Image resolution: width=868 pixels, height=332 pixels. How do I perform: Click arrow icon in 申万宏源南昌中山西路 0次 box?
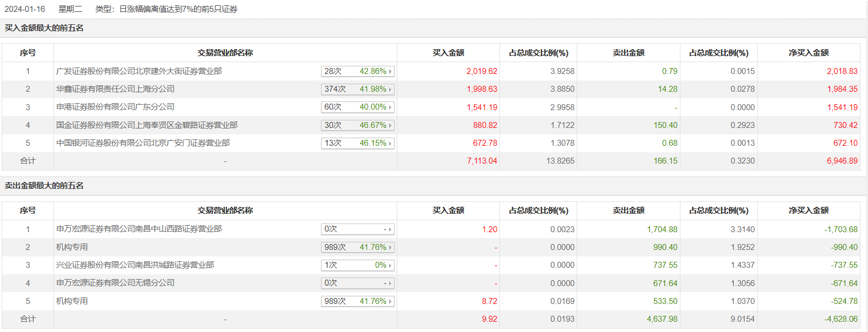click(390, 229)
